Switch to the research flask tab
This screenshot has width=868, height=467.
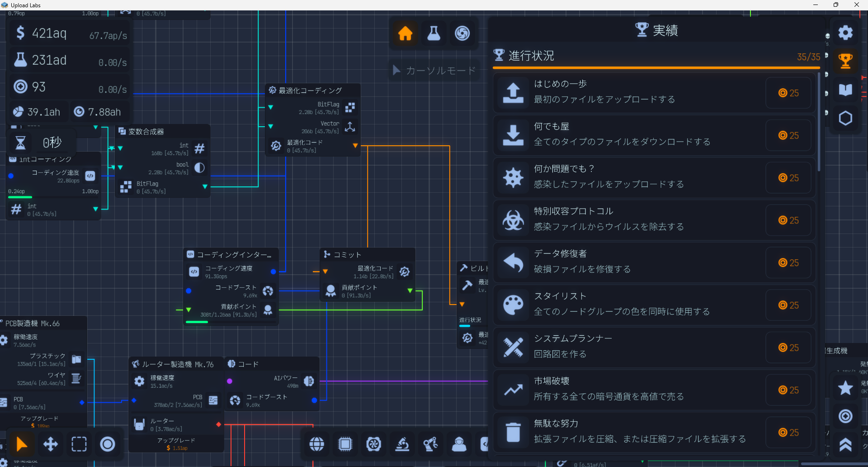(x=434, y=33)
